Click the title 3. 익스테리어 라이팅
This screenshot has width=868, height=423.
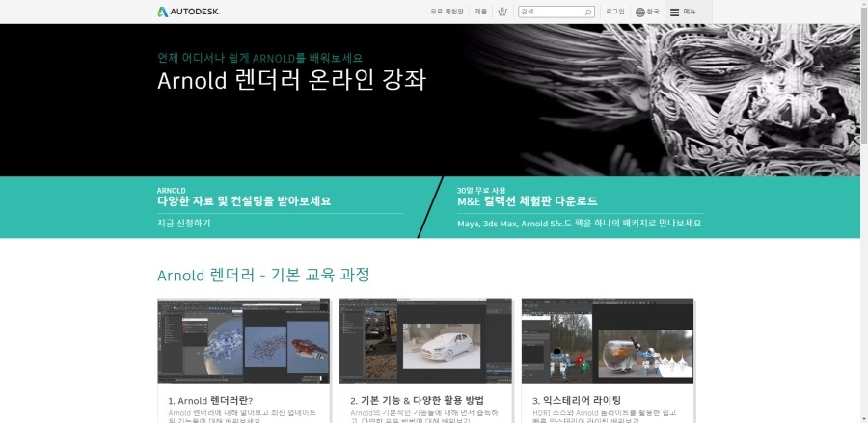point(577,400)
